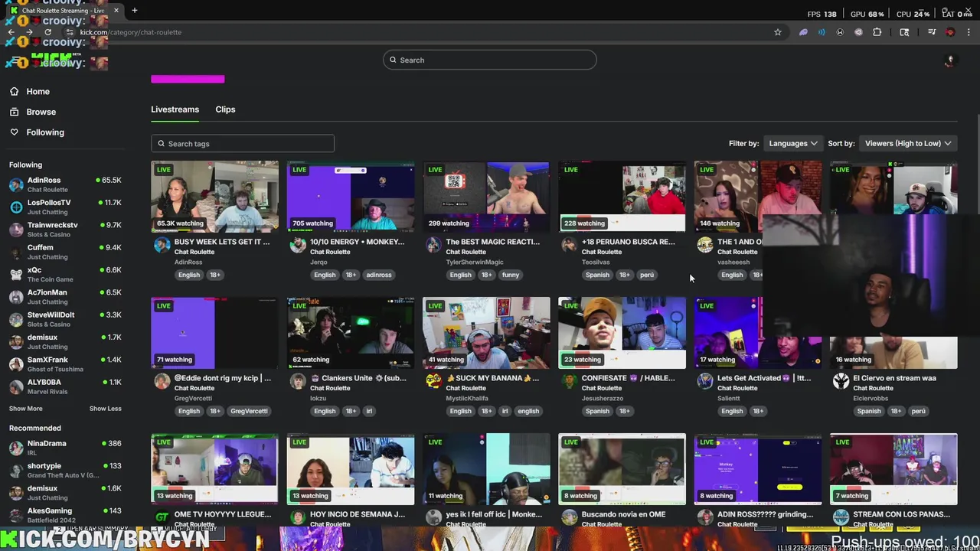Click the magnifier icon in main search bar
Image resolution: width=980 pixels, height=551 pixels.
click(393, 60)
